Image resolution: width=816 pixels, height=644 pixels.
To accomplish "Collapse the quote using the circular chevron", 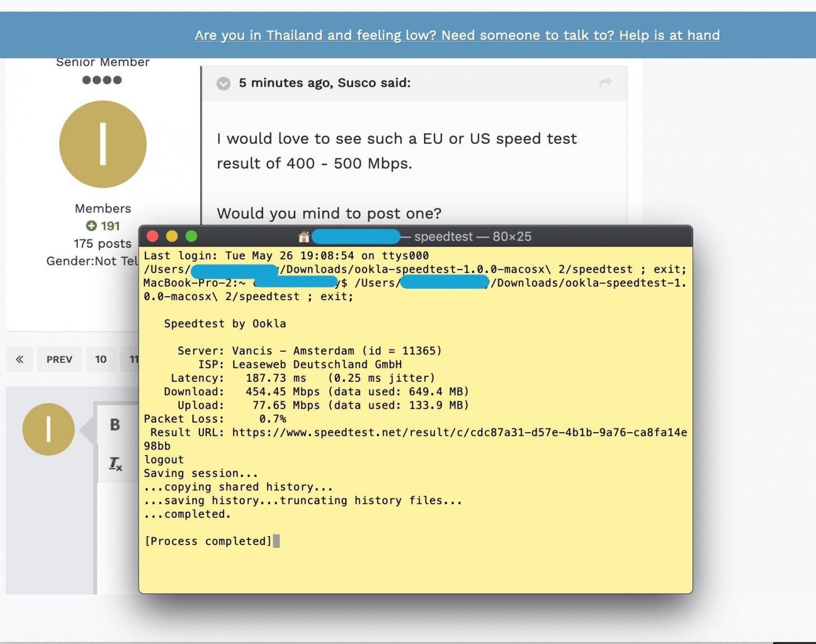I will [223, 83].
